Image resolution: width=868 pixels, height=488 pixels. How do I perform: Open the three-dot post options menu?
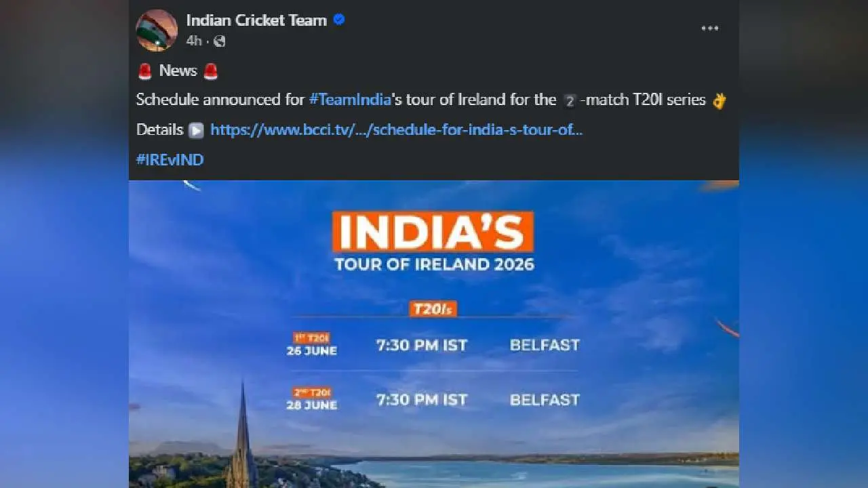709,28
